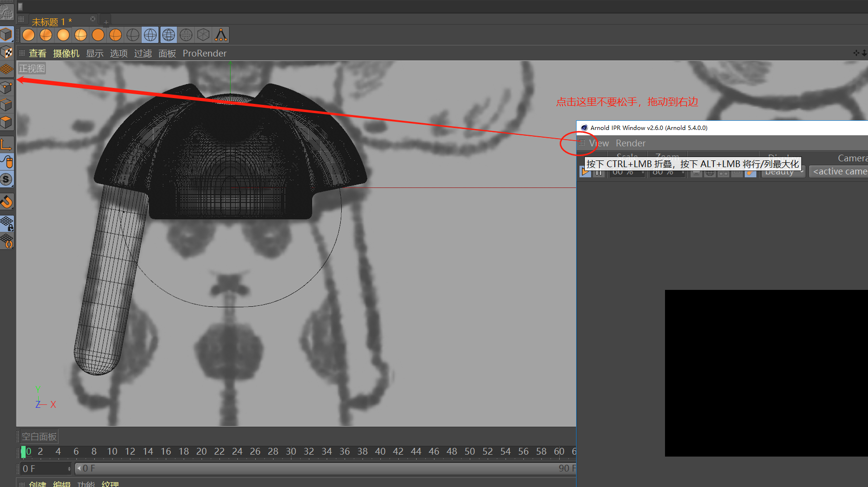
Task: Click the enable axis L-shaped icon
Action: click(7, 144)
